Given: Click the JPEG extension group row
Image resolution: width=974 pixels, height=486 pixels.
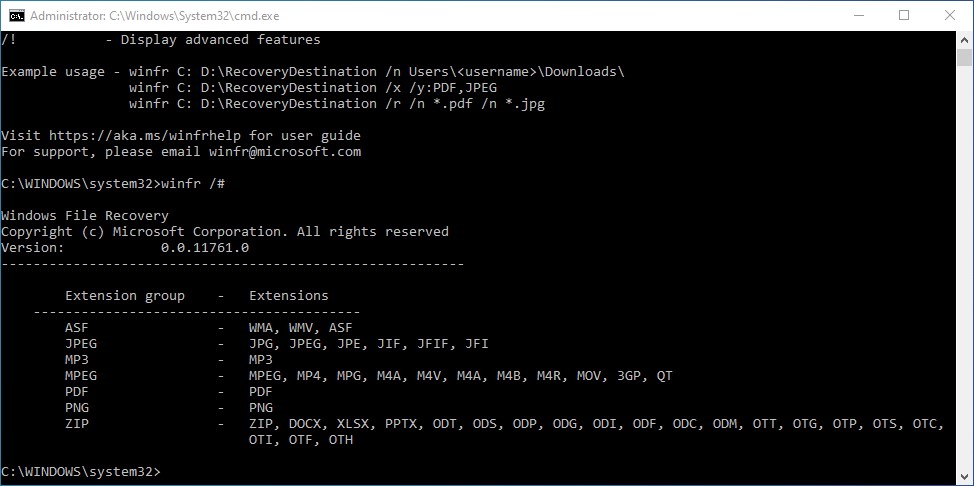Looking at the screenshot, I should tap(276, 344).
